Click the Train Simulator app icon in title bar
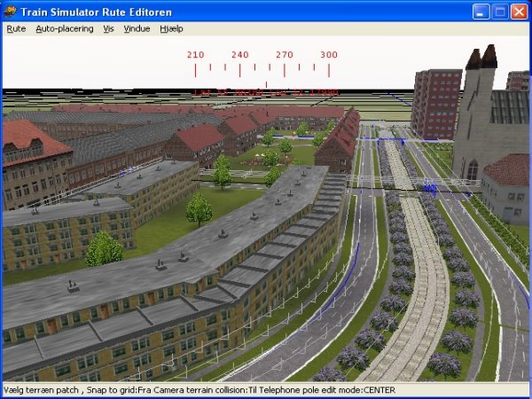This screenshot has width=532, height=399. tap(12, 11)
